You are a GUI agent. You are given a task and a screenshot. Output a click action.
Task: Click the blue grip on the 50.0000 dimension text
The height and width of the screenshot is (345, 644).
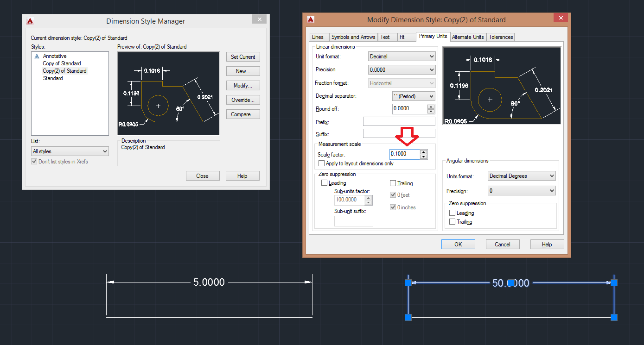coord(511,282)
